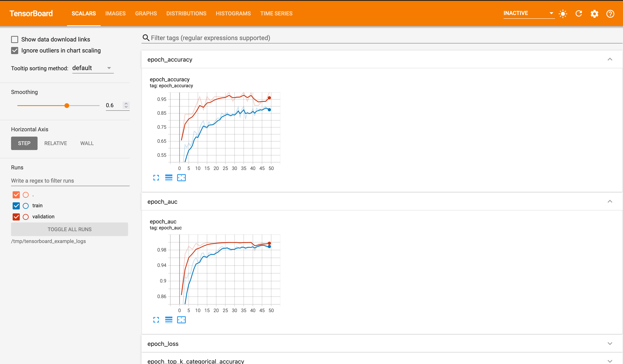Open the tooltip sorting method dropdown
This screenshot has height=364, width=623.
(x=93, y=68)
